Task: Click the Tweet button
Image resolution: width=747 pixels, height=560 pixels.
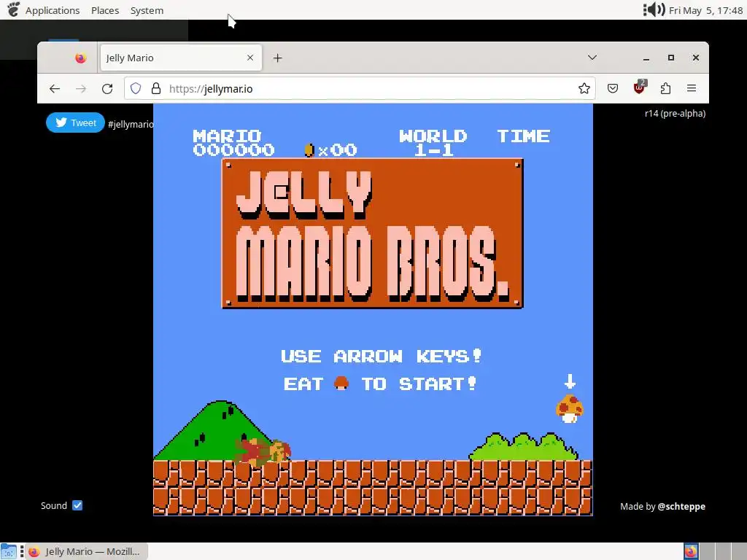Action: 75,122
